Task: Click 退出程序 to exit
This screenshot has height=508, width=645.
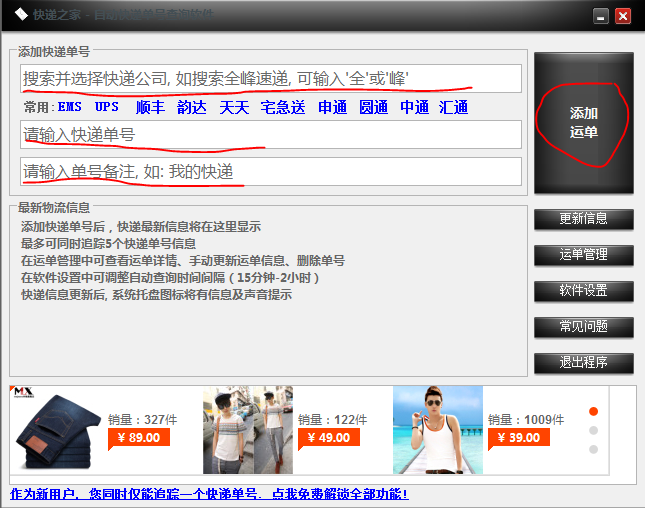Action: click(x=584, y=363)
